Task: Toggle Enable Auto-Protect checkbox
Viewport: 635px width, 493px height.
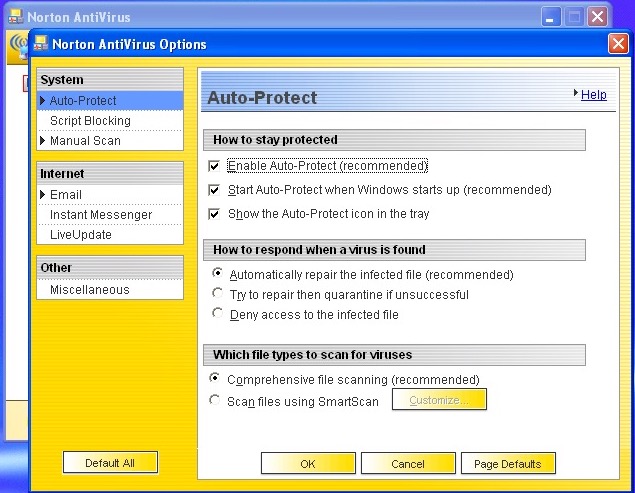Action: click(x=214, y=166)
